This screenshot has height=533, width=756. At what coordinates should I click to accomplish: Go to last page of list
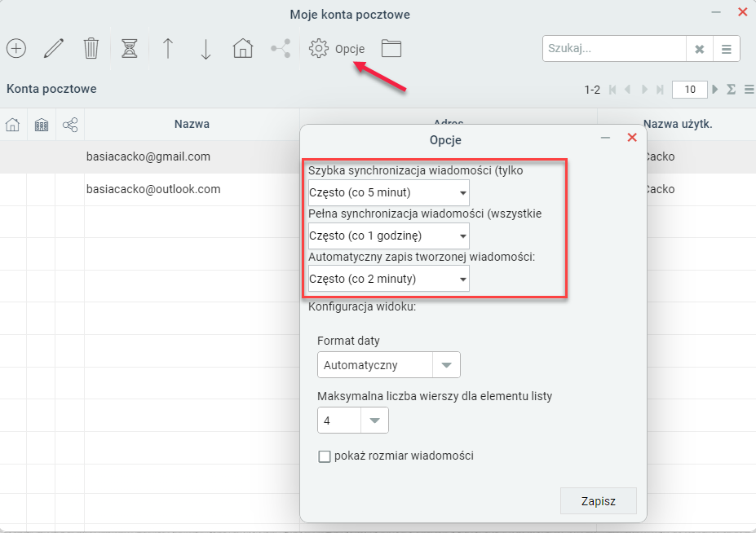660,90
